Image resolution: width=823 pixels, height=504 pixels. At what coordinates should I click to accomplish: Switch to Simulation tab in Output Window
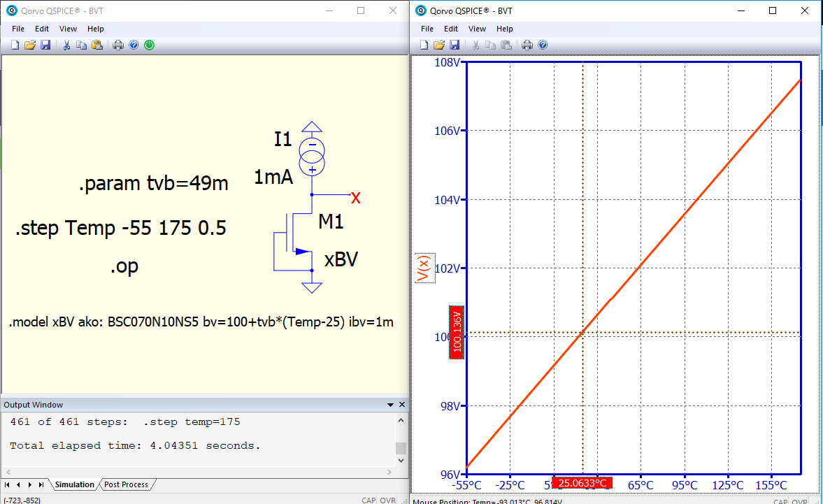[74, 484]
